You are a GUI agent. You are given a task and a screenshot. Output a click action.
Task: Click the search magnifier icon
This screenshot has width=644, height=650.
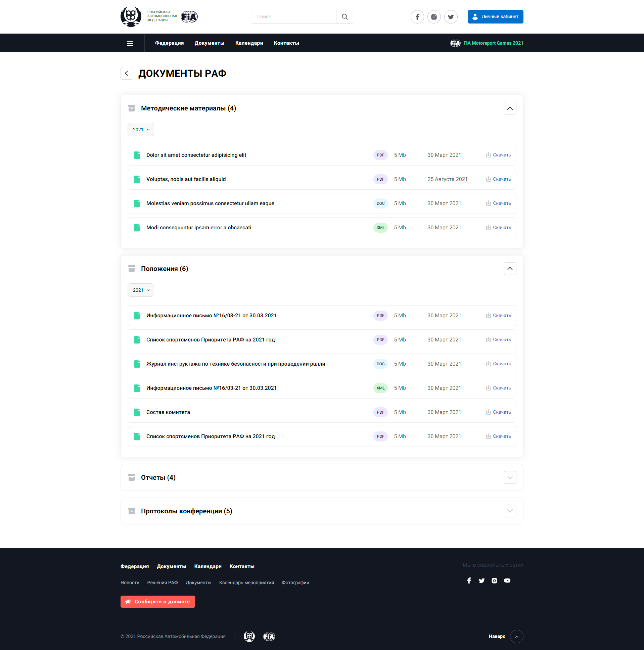tap(344, 16)
